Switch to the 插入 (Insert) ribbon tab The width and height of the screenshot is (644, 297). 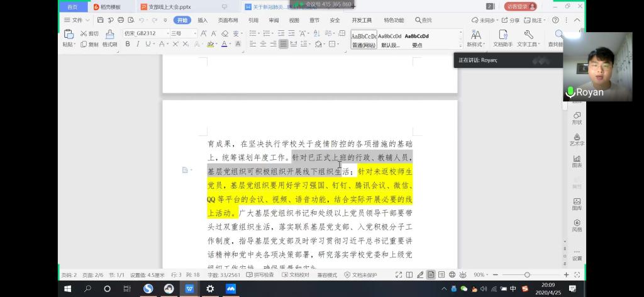pyautogui.click(x=203, y=20)
